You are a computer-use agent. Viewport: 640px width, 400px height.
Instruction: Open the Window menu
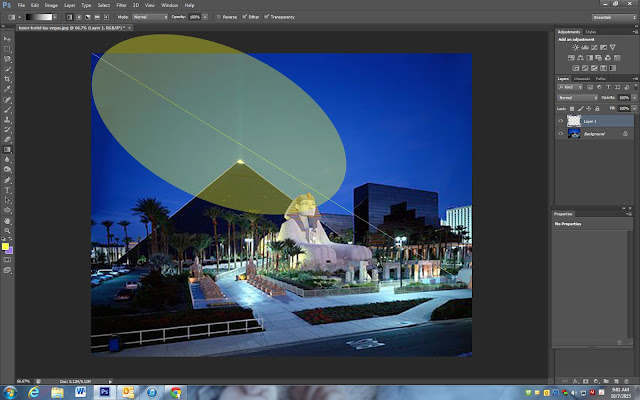pyautogui.click(x=169, y=5)
